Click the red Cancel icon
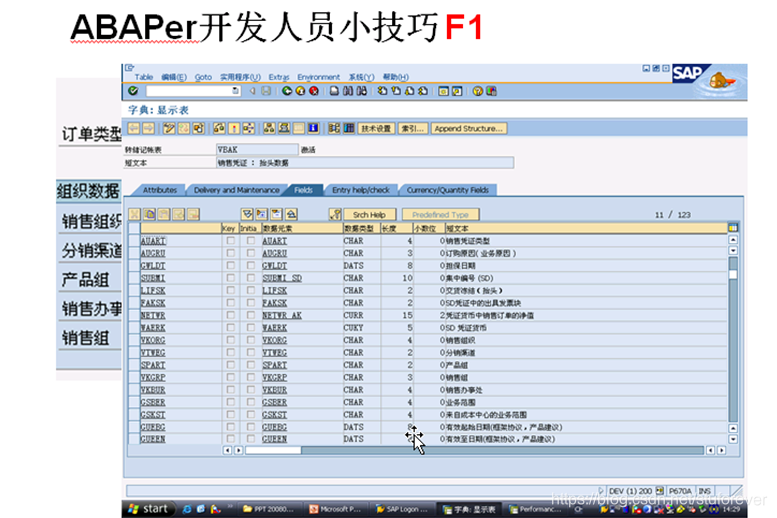Screen dimensions: 777x518 [x=314, y=91]
